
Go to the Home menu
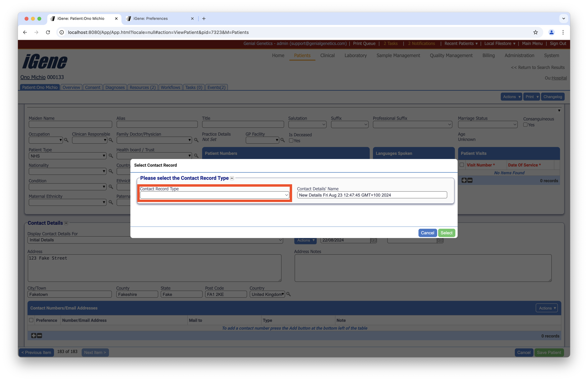pos(278,56)
